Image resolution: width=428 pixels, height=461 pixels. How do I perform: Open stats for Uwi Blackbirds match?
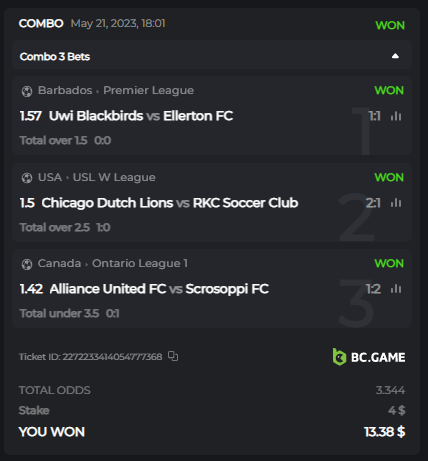coord(396,116)
